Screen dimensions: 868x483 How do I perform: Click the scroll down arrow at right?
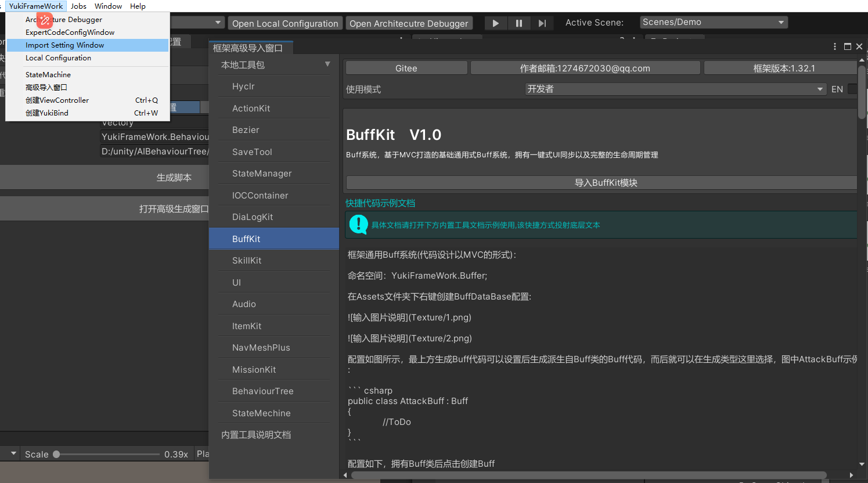(862, 464)
